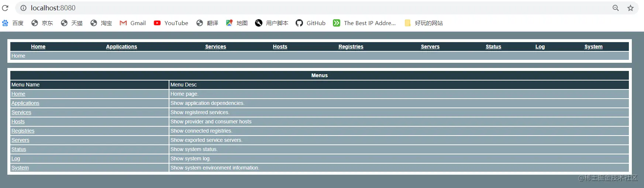Viewport: 644px width, 188px height.
Task: Open the Gmail bookmark
Action: (133, 23)
